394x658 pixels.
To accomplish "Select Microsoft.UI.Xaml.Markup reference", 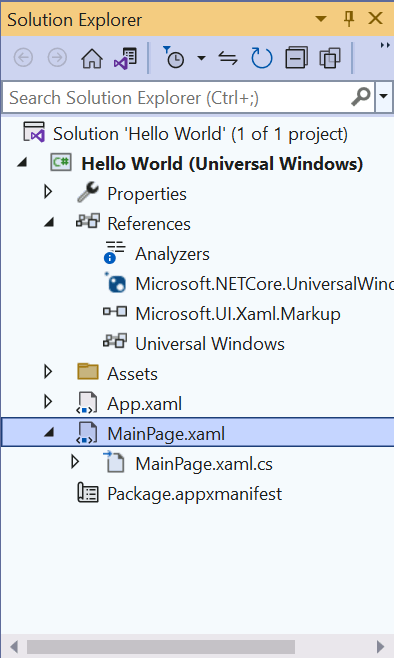I will click(x=238, y=314).
